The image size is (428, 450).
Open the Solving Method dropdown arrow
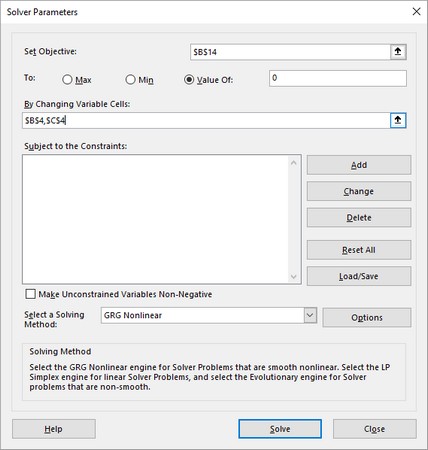[310, 315]
